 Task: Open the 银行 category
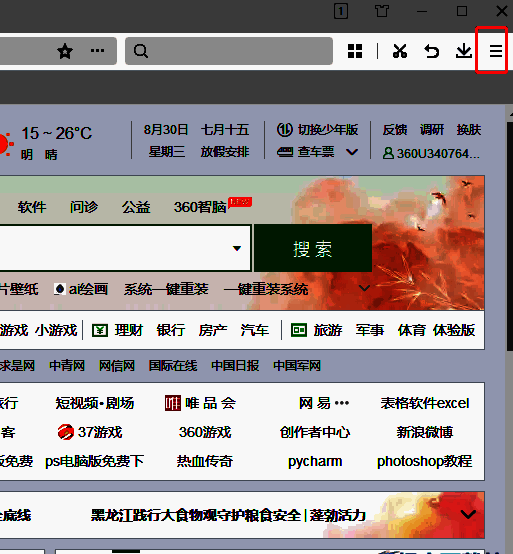point(171,330)
